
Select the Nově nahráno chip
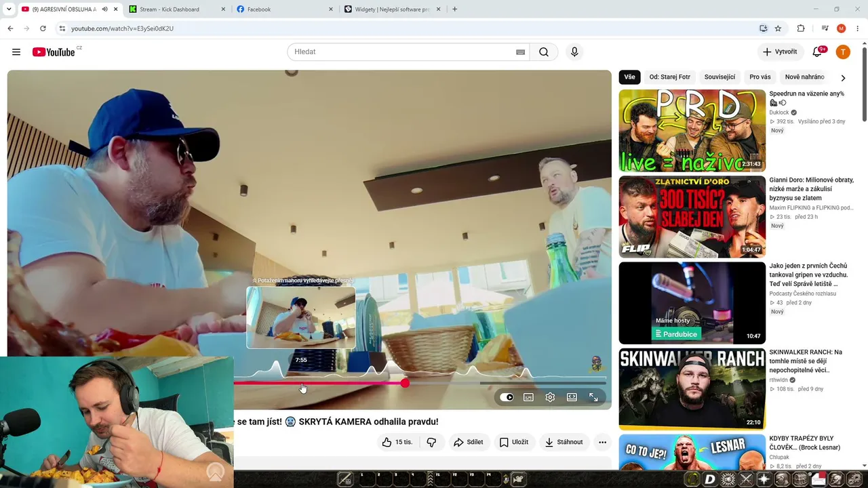pos(805,77)
